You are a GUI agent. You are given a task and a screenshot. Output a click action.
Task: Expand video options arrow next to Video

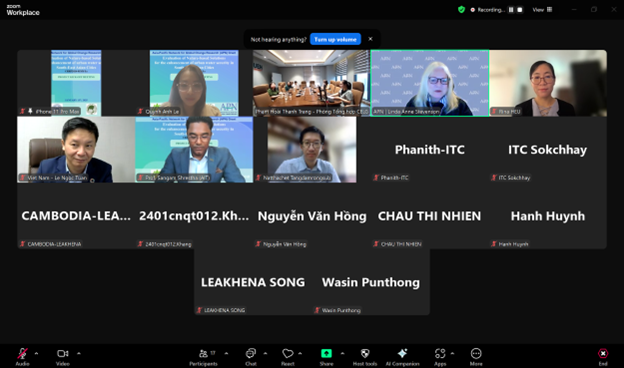[x=79, y=353]
